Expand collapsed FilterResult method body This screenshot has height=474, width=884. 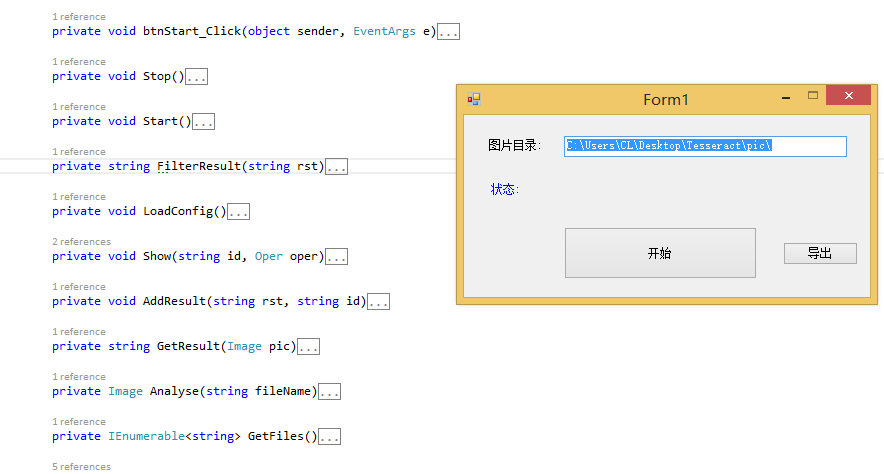337,167
